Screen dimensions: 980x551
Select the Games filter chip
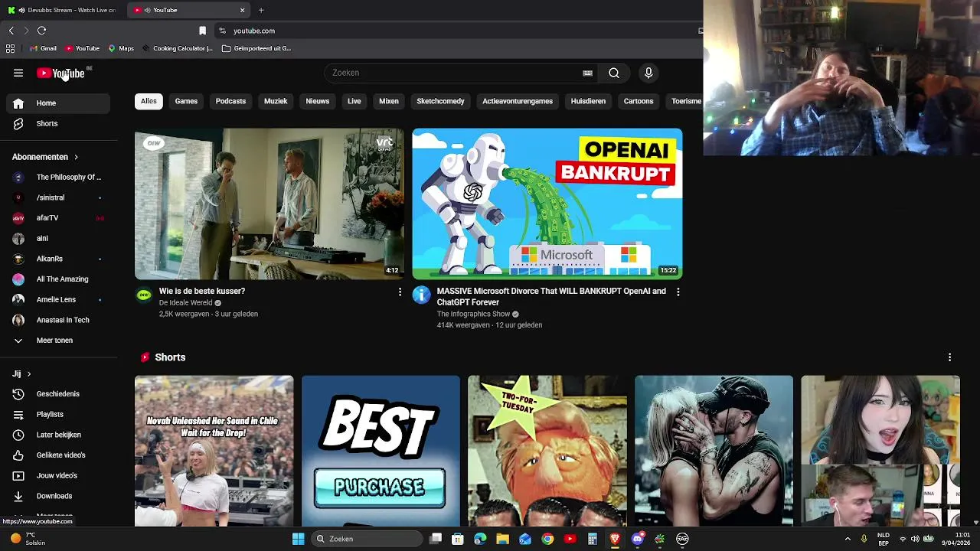pos(186,101)
